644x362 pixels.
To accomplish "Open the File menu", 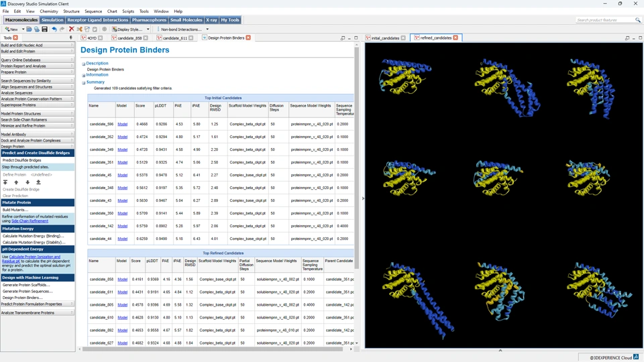I will 6,11.
